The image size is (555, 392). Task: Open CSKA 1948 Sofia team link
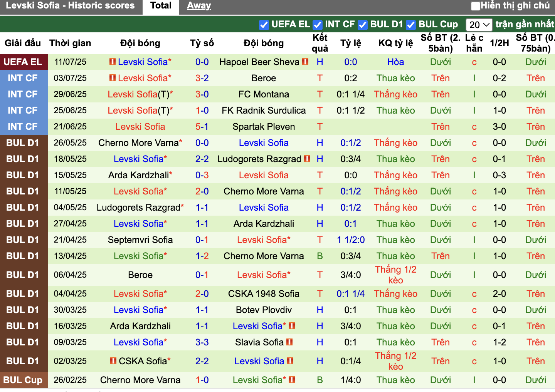[x=264, y=294]
